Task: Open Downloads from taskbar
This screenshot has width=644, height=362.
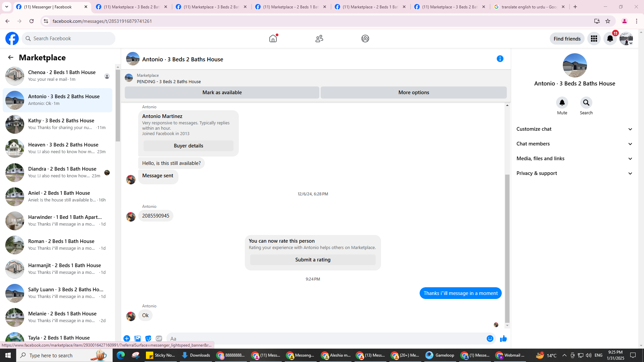Action: click(196, 355)
